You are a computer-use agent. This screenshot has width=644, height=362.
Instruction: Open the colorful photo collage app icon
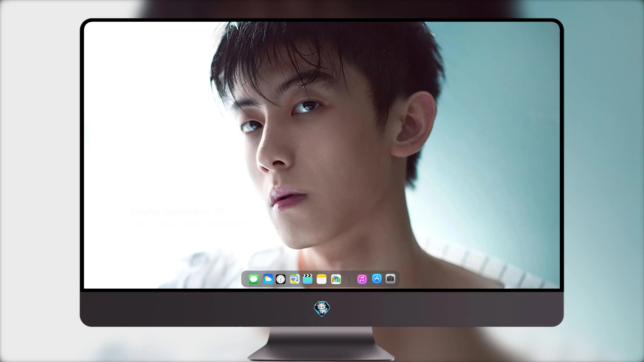(336, 279)
